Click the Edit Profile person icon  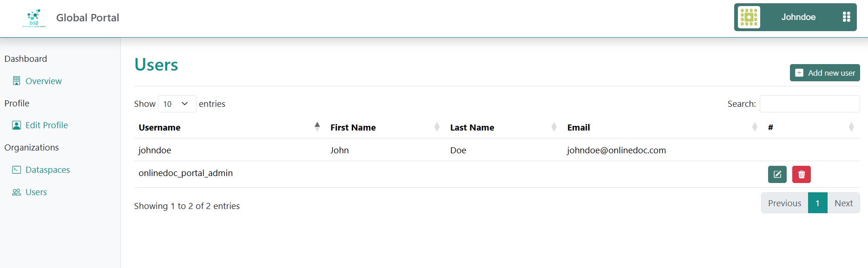coord(16,125)
